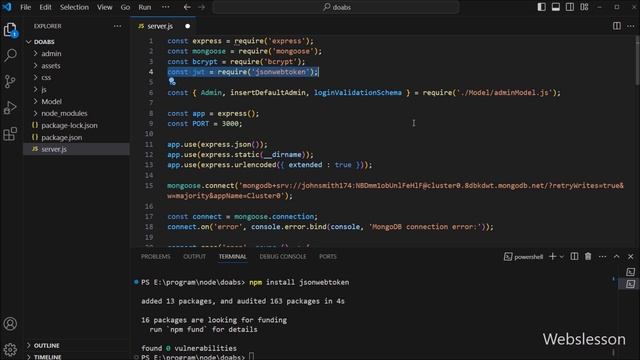Select the first terminal instance icon
640x360 pixels.
[x=630, y=272]
